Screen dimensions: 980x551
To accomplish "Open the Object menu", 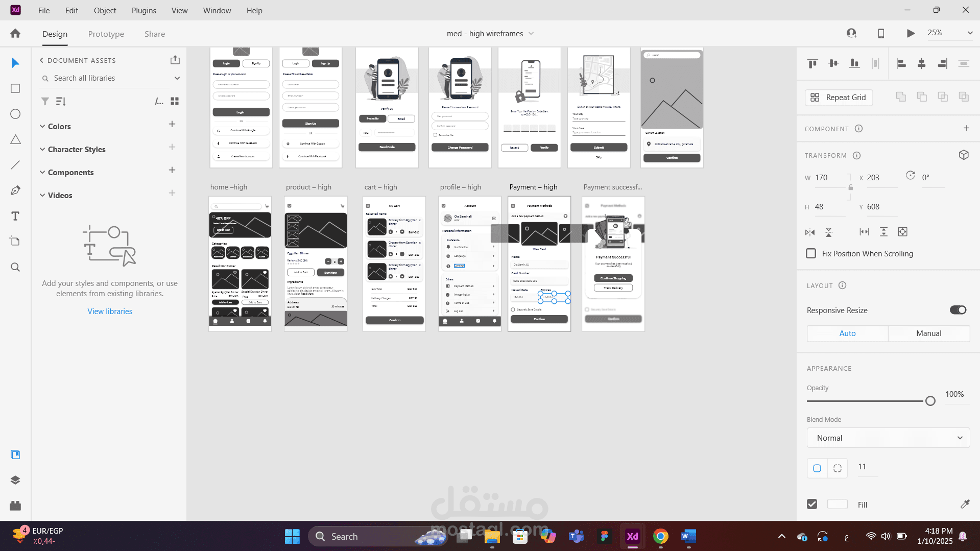I will 105,10.
